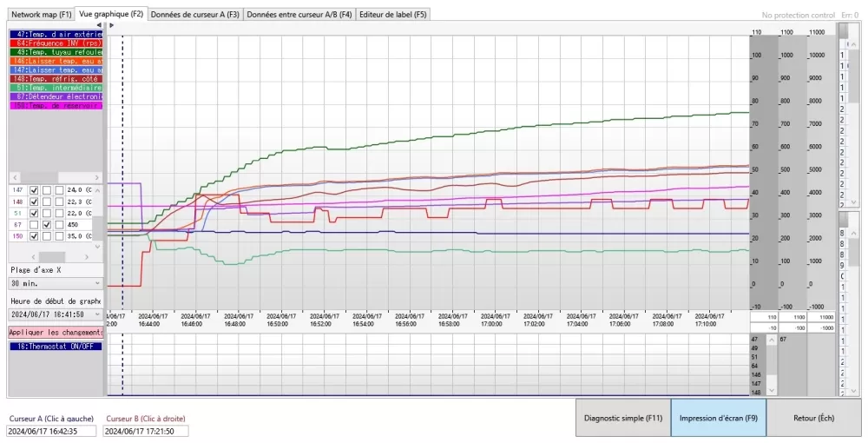Click the Curseur A timestamp field

click(x=52, y=431)
